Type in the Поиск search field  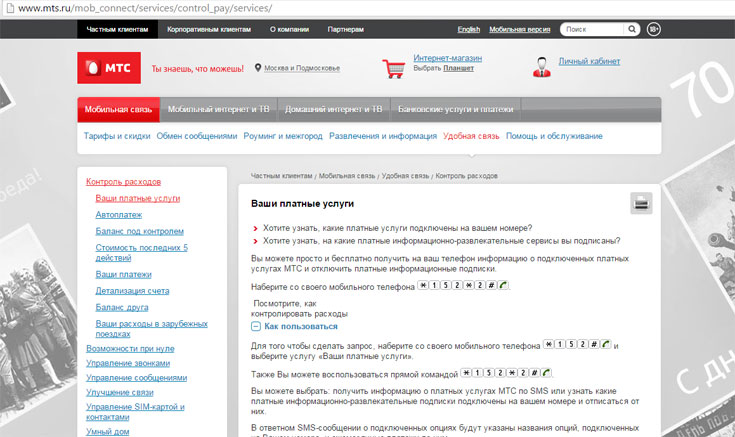tap(591, 30)
